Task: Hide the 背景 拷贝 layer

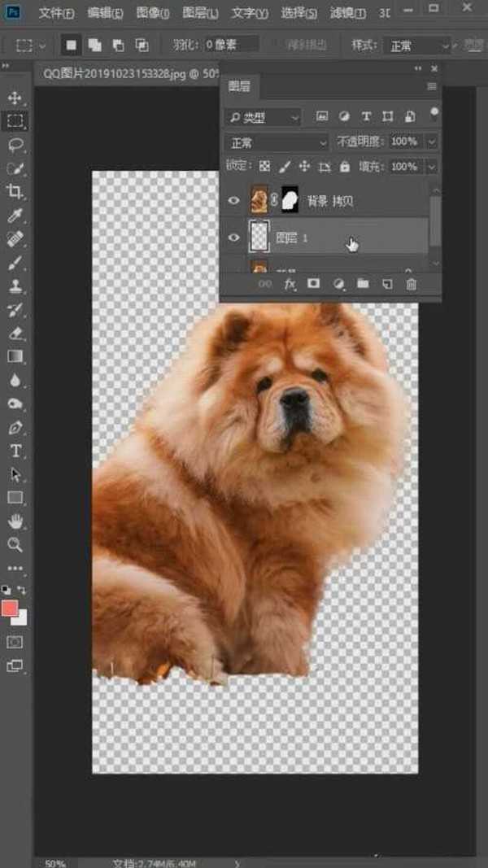Action: 234,200
